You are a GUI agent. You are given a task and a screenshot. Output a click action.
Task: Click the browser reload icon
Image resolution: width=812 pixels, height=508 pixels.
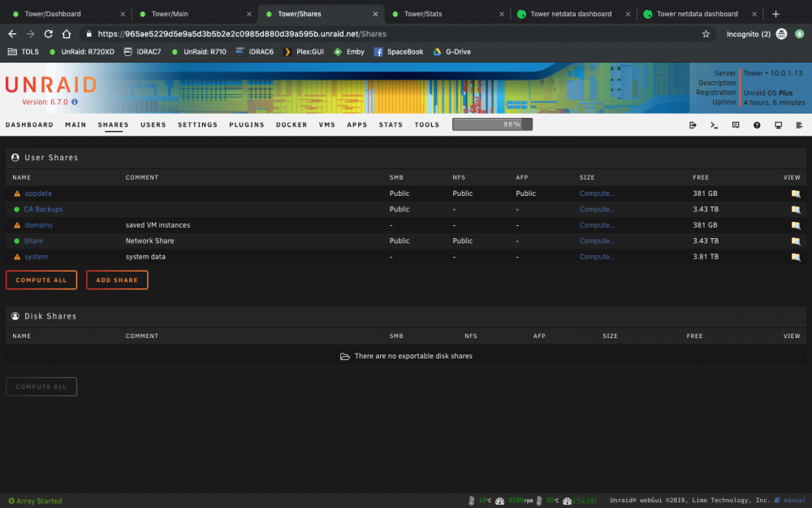tap(48, 33)
